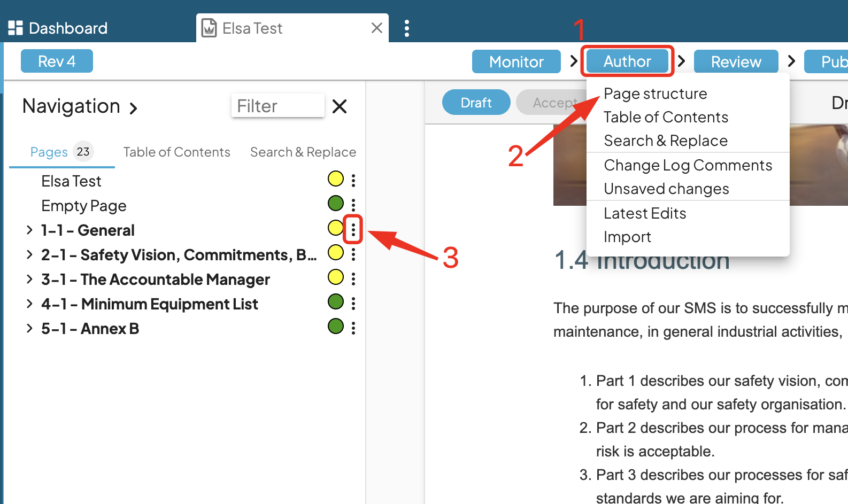Open three-dot menu for Empty Page
The height and width of the screenshot is (504, 848).
[353, 205]
